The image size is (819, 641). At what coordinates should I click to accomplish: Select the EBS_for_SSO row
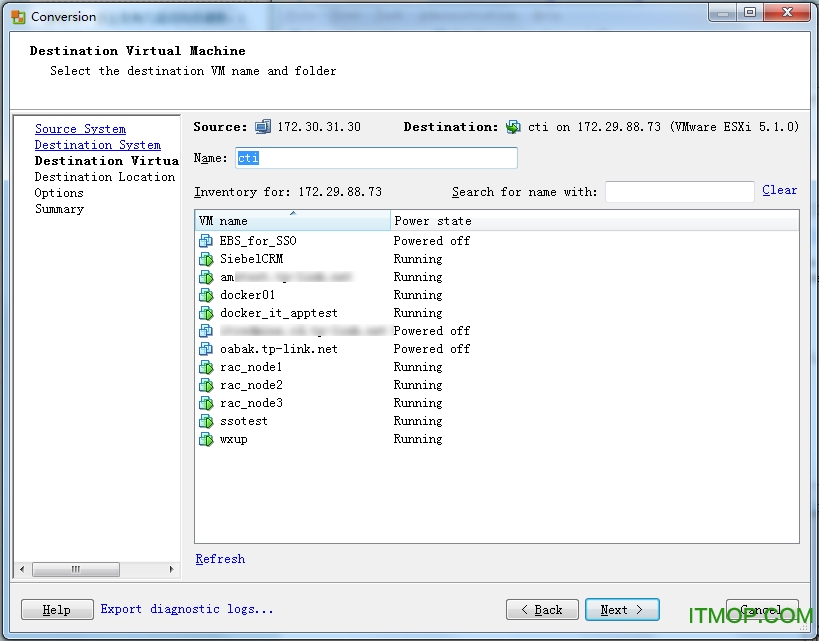[496, 241]
